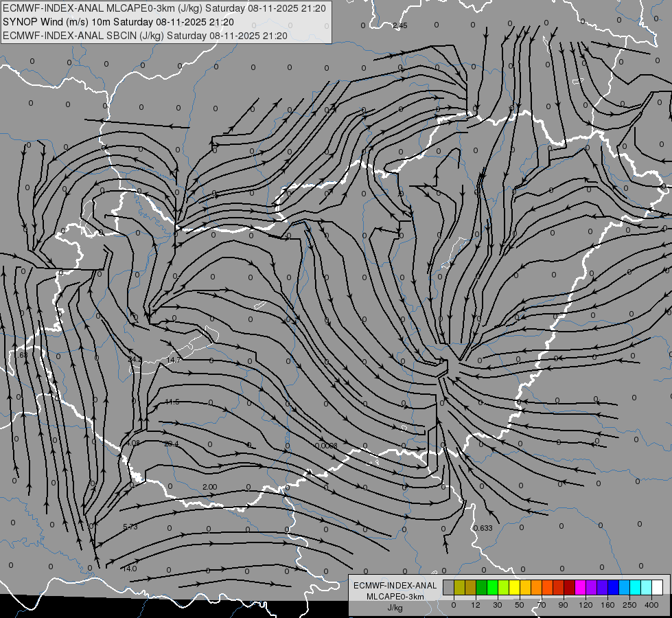Click the map value 4.08
Screen dimensions: 672x618
[133, 443]
